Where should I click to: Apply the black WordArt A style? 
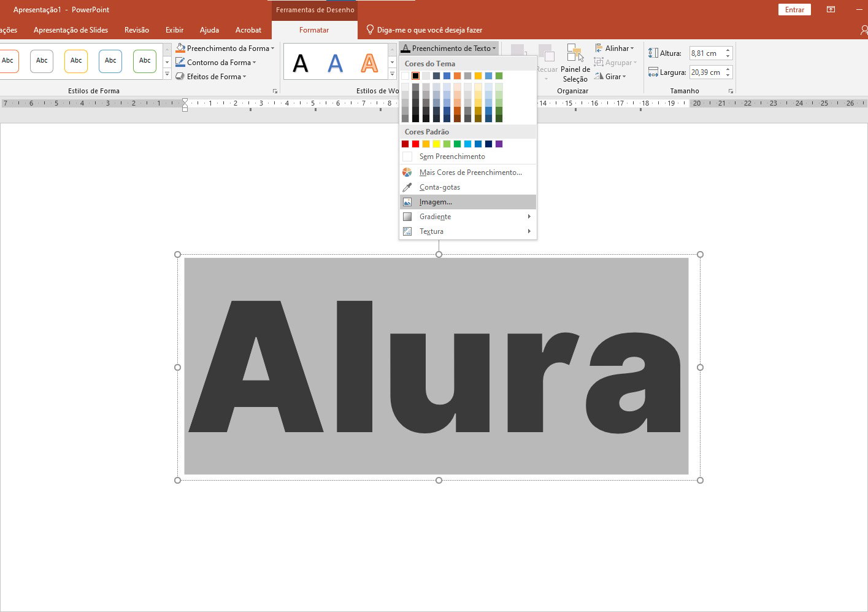(301, 63)
